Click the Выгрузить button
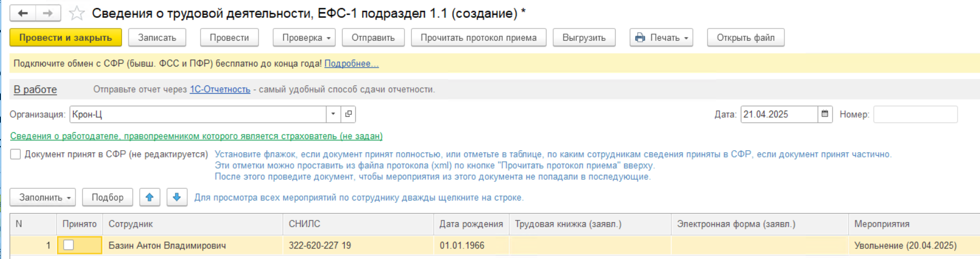The height and width of the screenshot is (259, 980). tap(584, 37)
